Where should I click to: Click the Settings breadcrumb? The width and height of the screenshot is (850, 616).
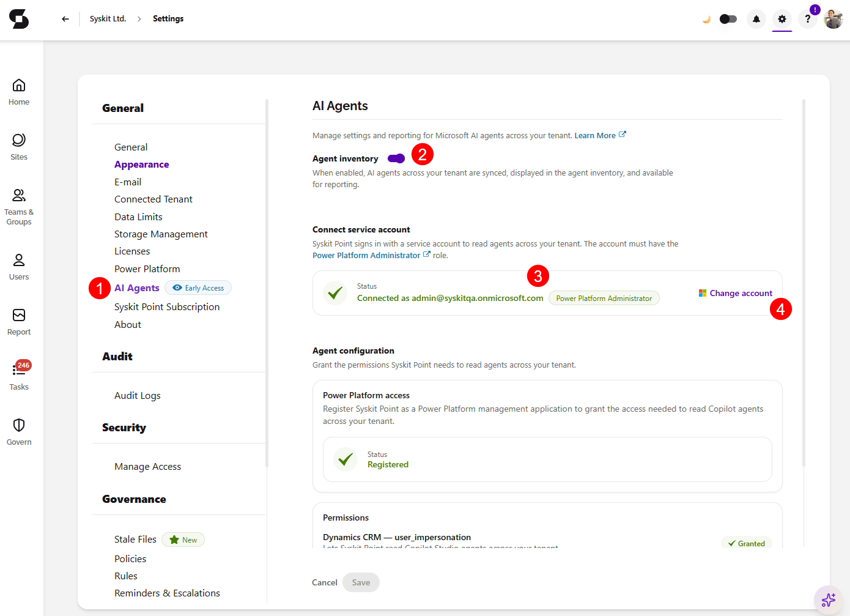(168, 19)
